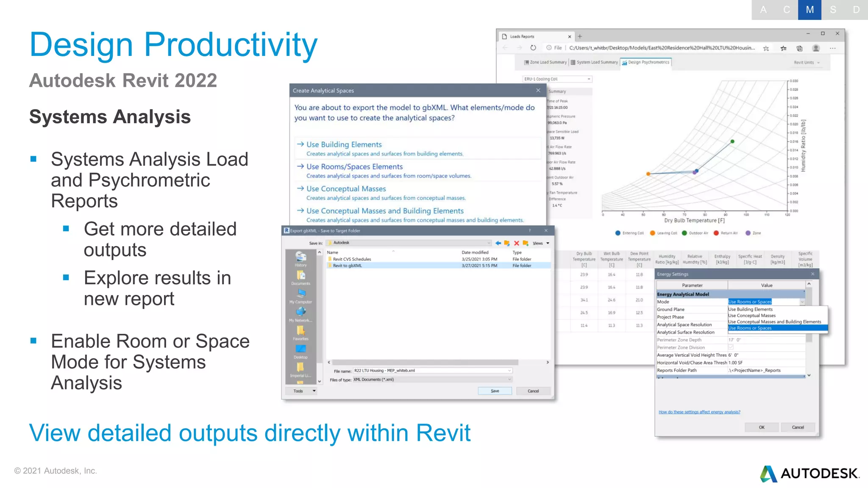Click Save in Export gbXML dialog
Viewport: 868px width, 488px height.
(x=495, y=391)
